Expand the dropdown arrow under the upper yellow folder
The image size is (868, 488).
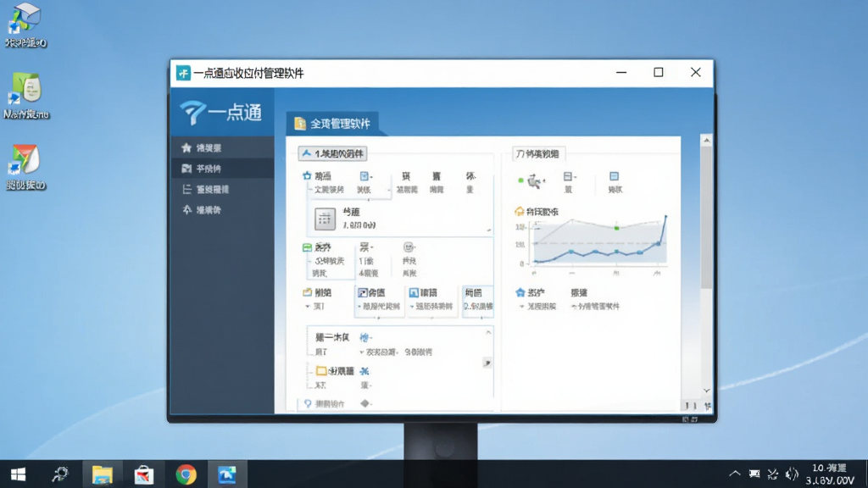[x=307, y=307]
